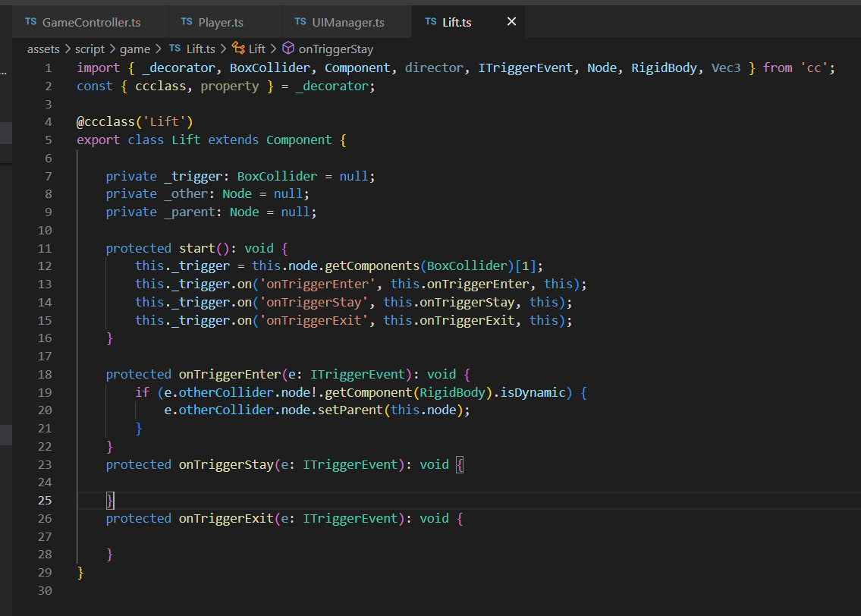Click line number 25 in gutter

tap(45, 501)
